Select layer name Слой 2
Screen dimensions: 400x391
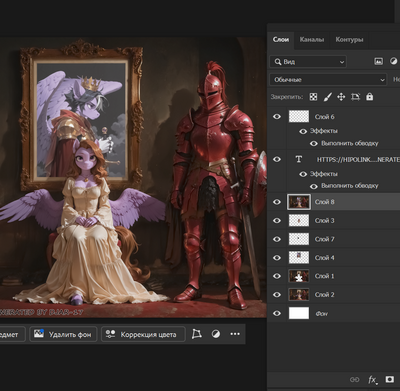click(x=324, y=295)
